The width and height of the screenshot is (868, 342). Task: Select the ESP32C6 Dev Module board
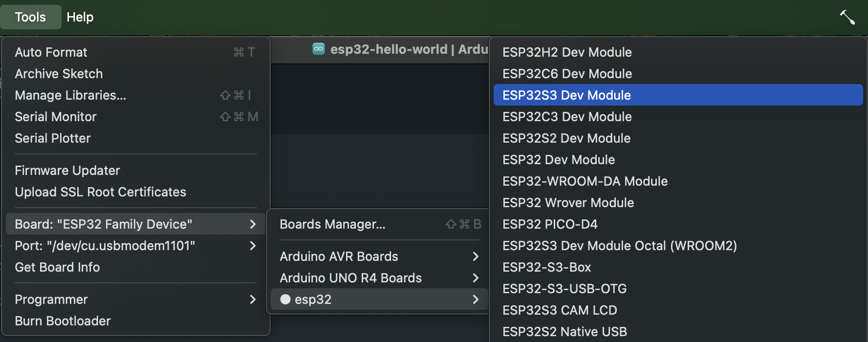click(x=678, y=74)
